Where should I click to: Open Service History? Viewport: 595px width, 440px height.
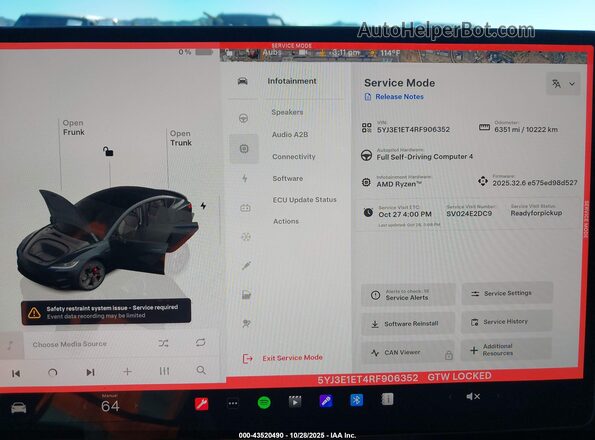tap(507, 322)
